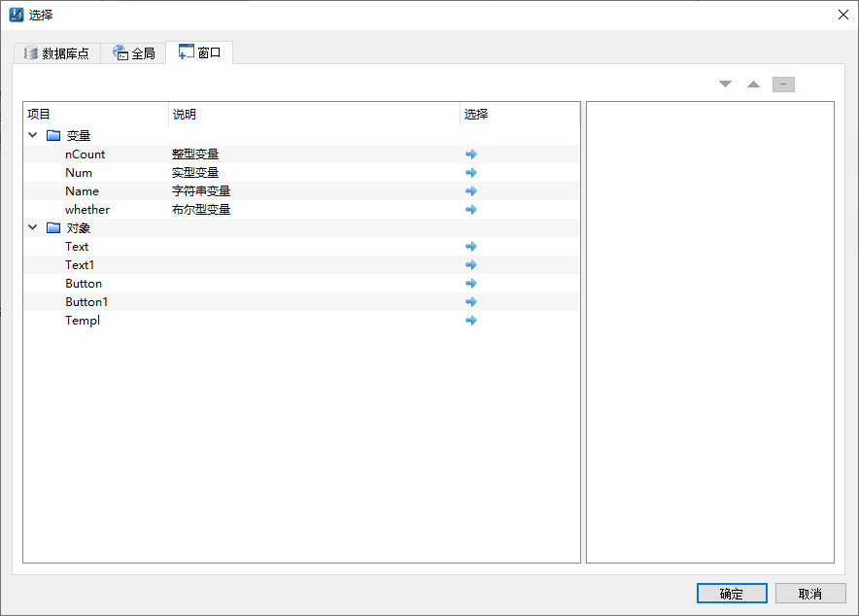Click the blue arrow beside Num
Screen dimensions: 859x616
coord(470,173)
